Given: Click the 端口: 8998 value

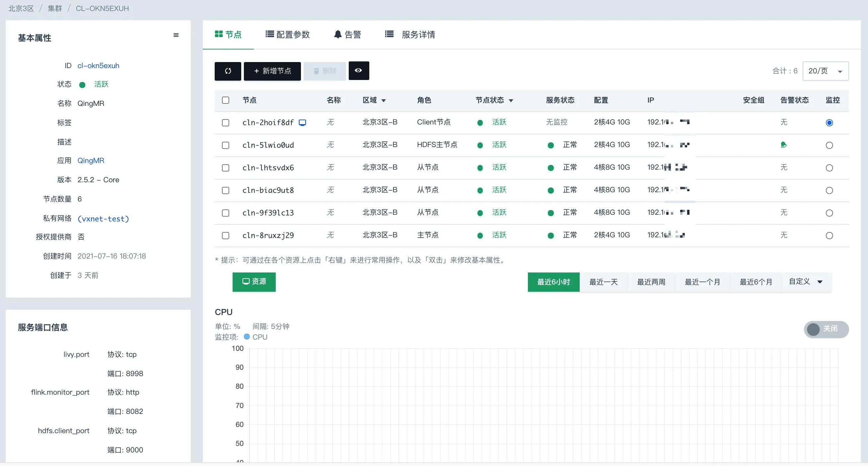Looking at the screenshot, I should point(125,373).
